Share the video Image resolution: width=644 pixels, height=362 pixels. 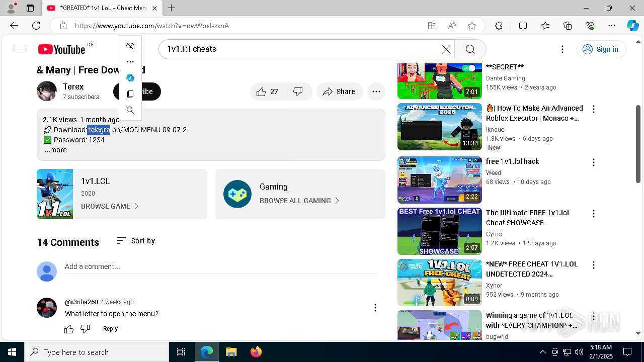click(340, 92)
